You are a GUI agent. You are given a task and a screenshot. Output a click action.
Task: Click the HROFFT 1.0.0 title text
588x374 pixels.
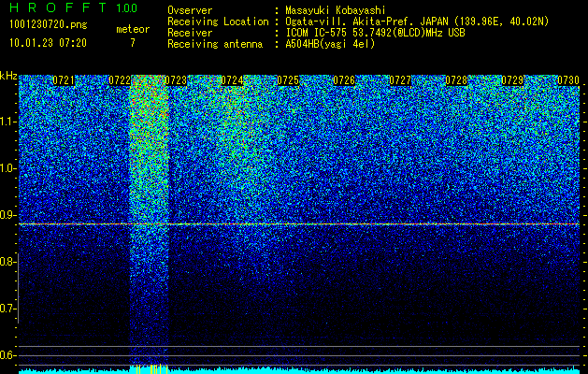tap(74, 7)
